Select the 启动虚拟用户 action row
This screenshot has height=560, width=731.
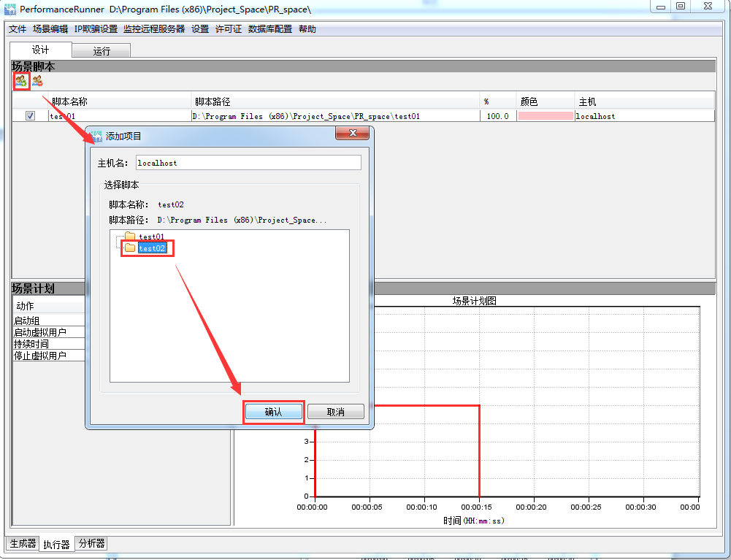(49, 332)
